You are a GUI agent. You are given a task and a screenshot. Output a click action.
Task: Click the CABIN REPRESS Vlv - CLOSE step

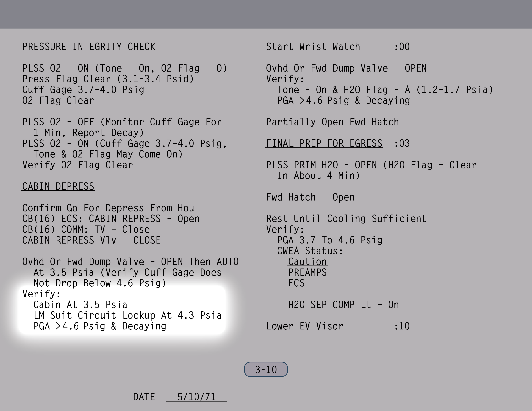point(91,240)
